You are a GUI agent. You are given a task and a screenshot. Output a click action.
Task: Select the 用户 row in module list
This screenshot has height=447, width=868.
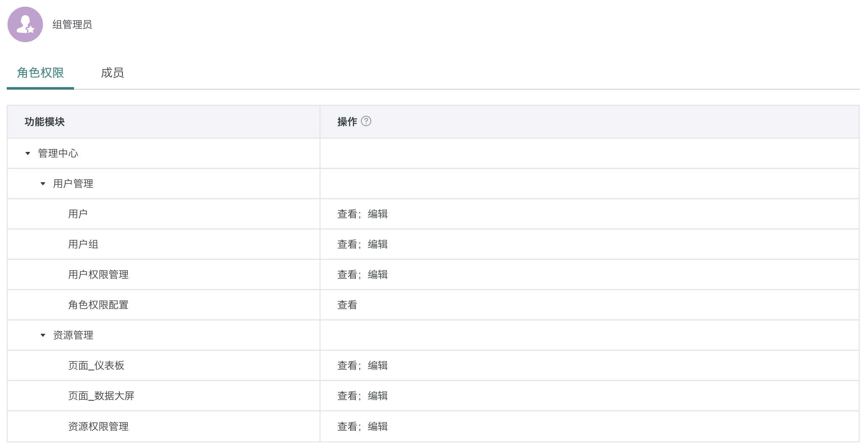(78, 214)
